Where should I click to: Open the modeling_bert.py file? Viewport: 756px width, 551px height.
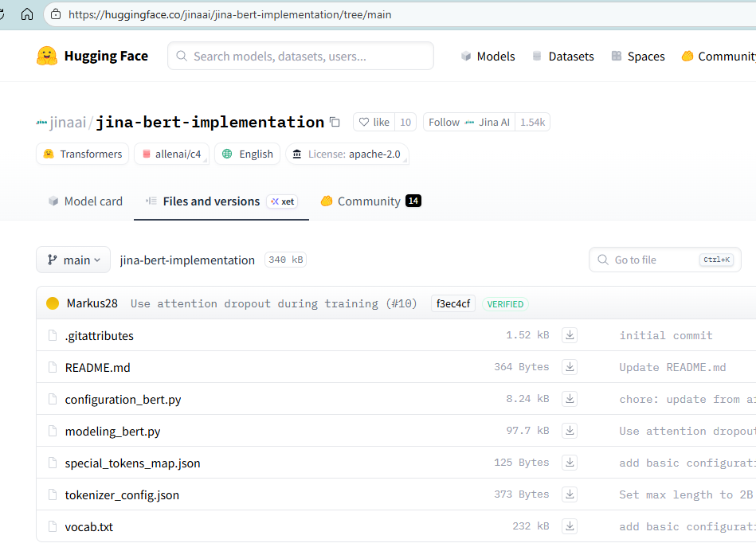tap(113, 431)
